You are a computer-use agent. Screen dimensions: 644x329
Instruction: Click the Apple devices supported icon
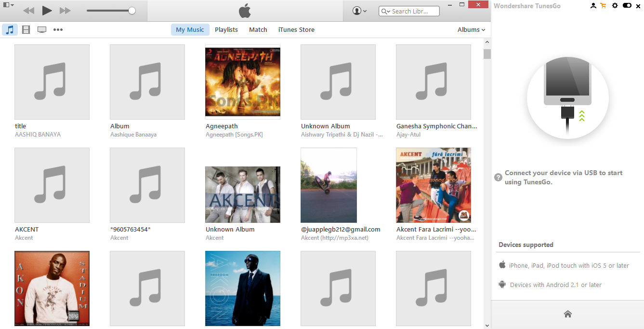click(x=502, y=265)
